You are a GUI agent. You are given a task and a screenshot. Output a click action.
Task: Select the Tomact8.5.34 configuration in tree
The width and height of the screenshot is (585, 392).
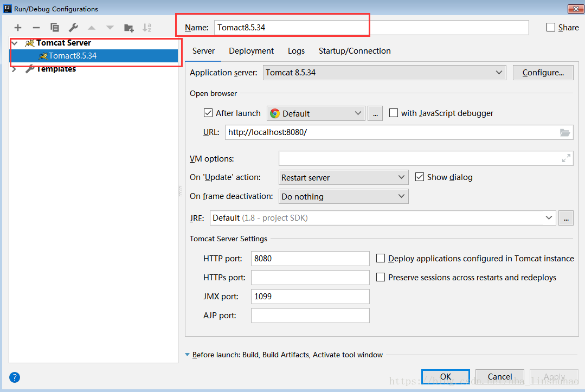click(94, 56)
